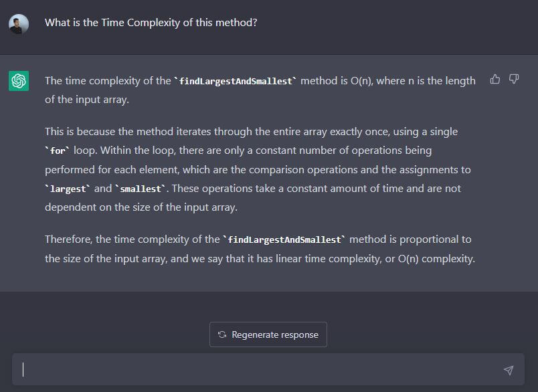
Task: Click the first `findLargestAndSmallest` code snippet
Action: click(x=236, y=81)
